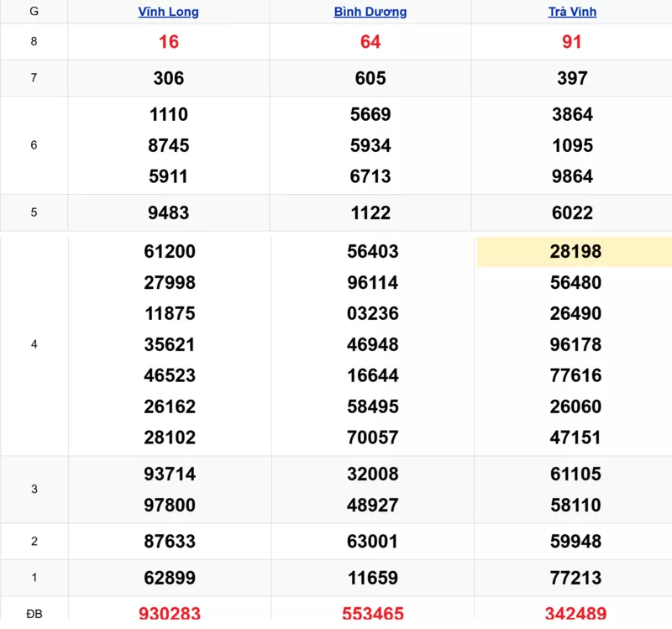Screen dimensions: 672x629
Task: Click the ĐB row label
Action: click(x=34, y=614)
